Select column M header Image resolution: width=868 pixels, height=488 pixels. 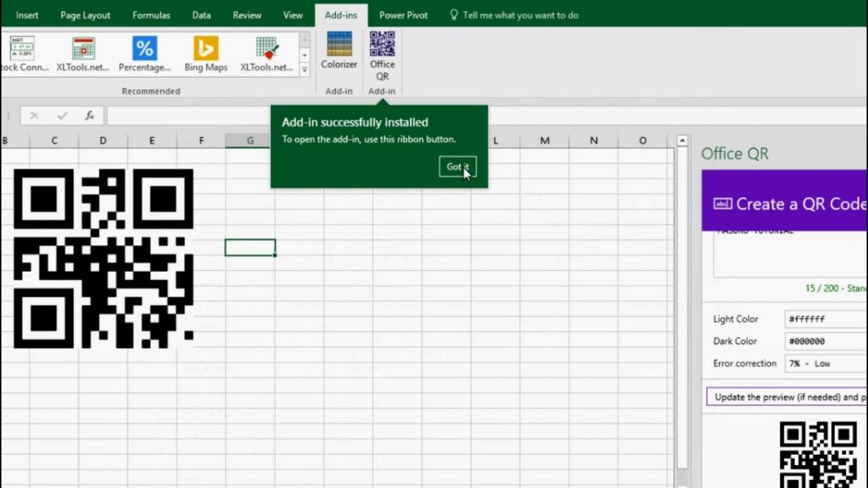click(x=545, y=140)
